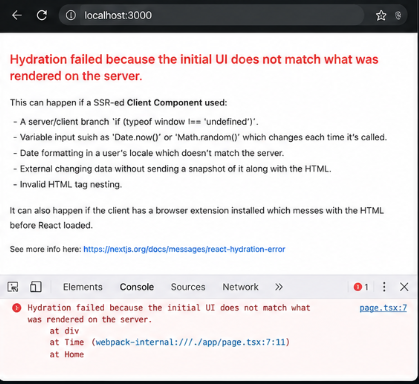419x384 pixels.
Task: Click the typeof window branch bullet
Action: [x=136, y=122]
